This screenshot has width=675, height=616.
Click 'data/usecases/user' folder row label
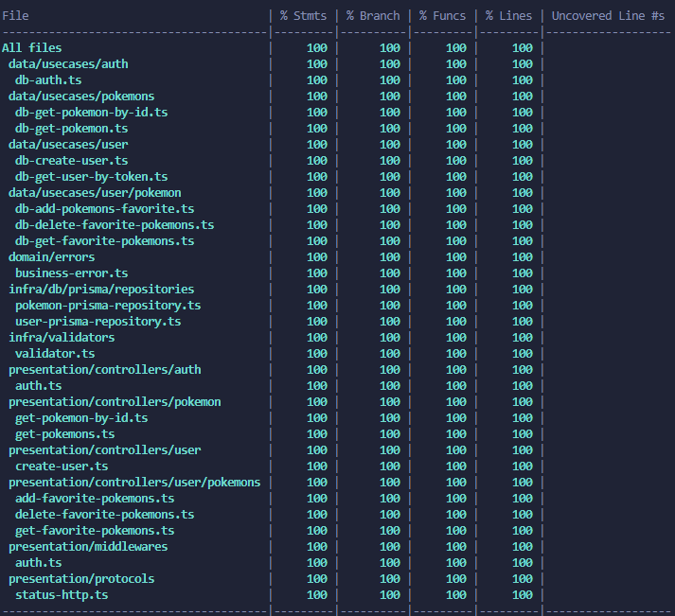pos(68,145)
